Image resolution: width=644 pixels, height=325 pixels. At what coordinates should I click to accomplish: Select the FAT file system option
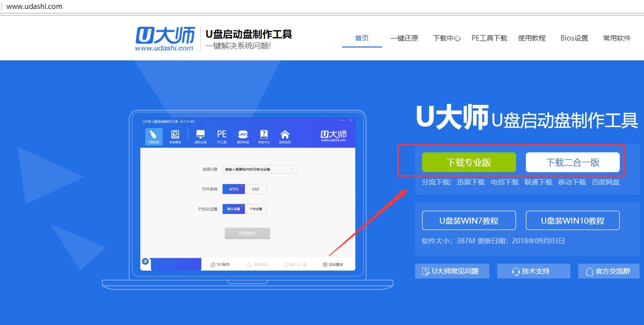[x=256, y=189]
